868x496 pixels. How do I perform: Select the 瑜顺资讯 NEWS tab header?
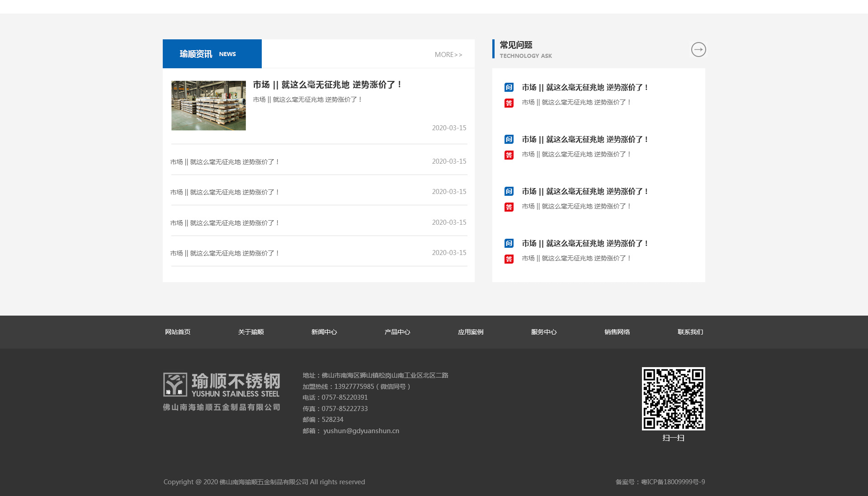tap(212, 54)
